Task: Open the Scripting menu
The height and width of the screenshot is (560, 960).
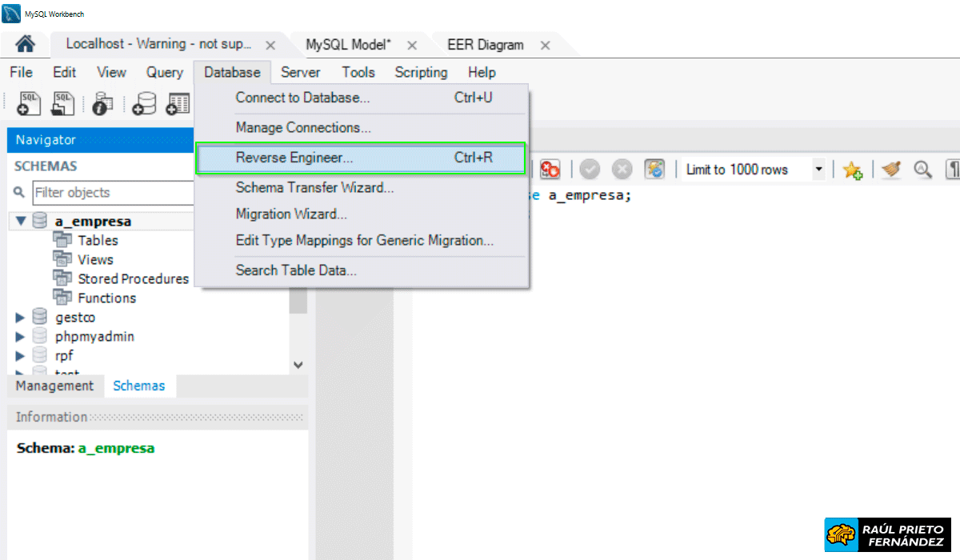Action: (x=421, y=72)
